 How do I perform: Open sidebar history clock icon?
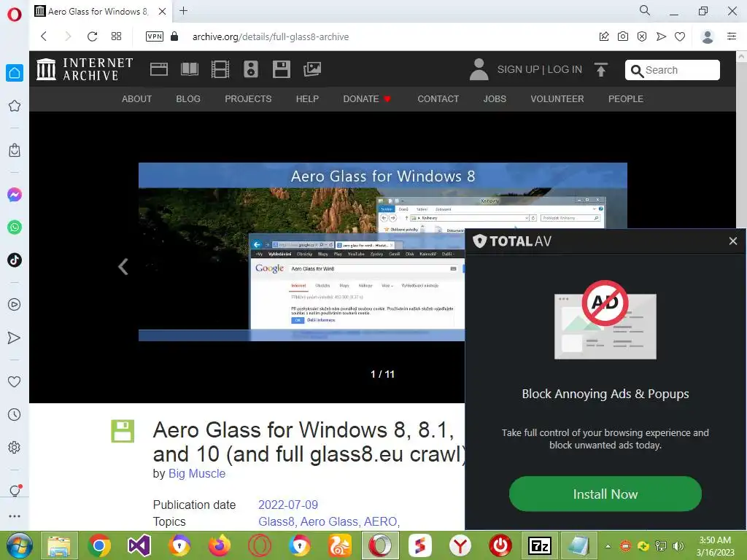[15, 415]
